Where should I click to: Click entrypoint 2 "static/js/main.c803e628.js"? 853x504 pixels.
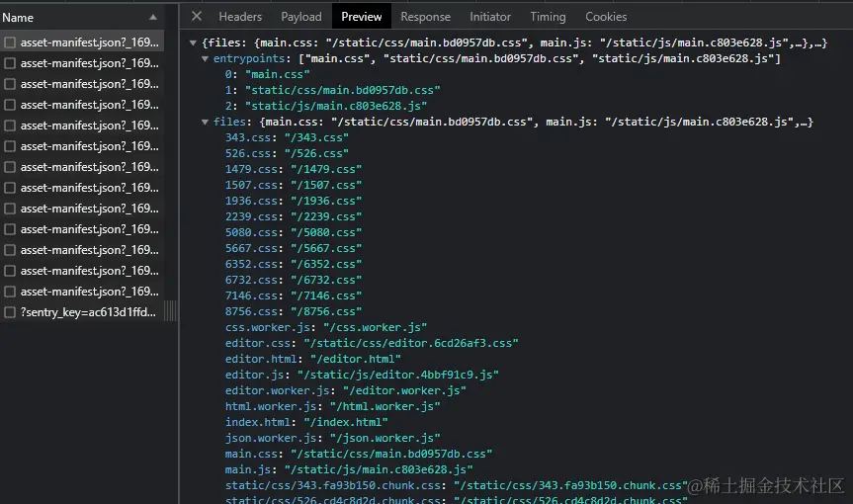(336, 106)
